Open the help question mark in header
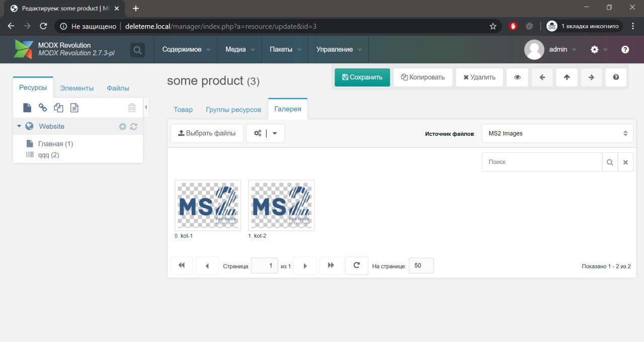Screen dimensions: 644x342 point(625,49)
